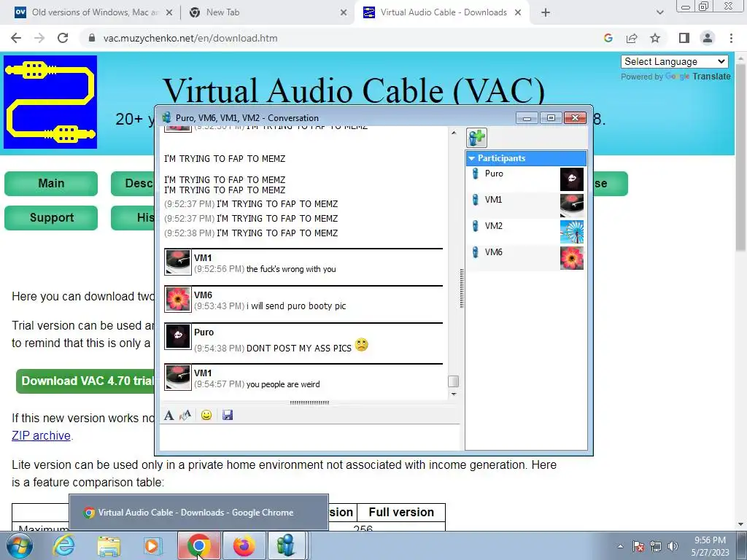This screenshot has height=560, width=747.
Task: Open the Chrome profile avatar menu
Action: click(708, 38)
